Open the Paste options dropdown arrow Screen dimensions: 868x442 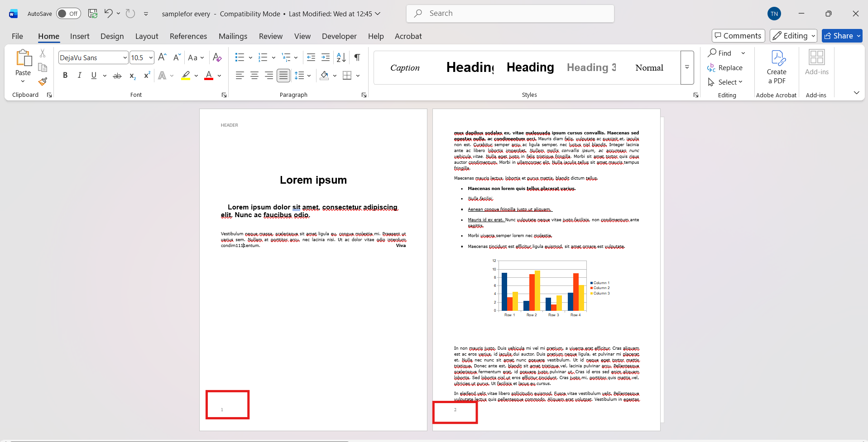23,81
